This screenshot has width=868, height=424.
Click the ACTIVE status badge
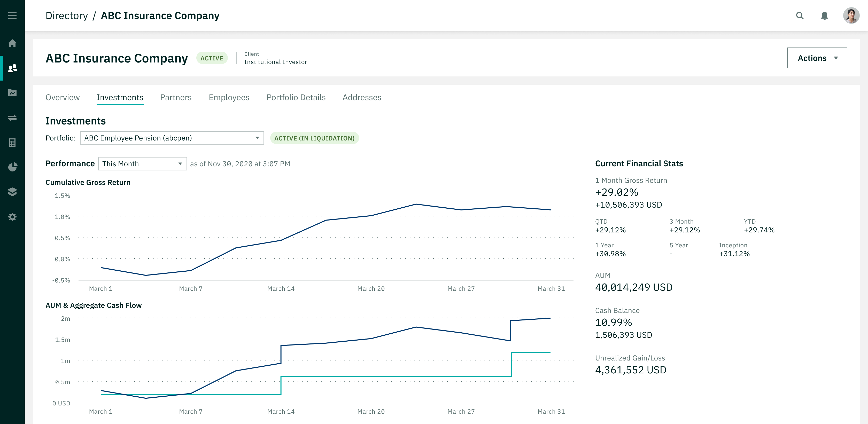212,58
